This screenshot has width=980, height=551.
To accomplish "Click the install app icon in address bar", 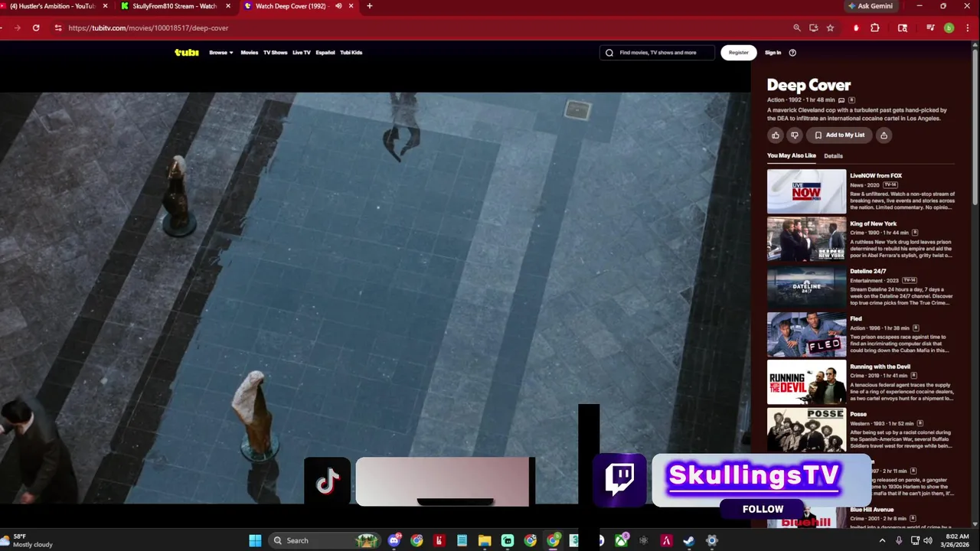I will coord(813,28).
